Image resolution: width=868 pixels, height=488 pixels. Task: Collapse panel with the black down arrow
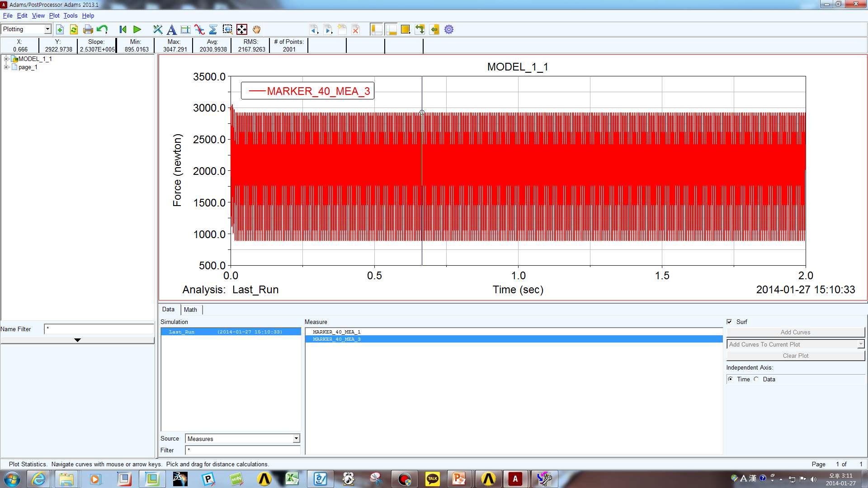pos(77,340)
